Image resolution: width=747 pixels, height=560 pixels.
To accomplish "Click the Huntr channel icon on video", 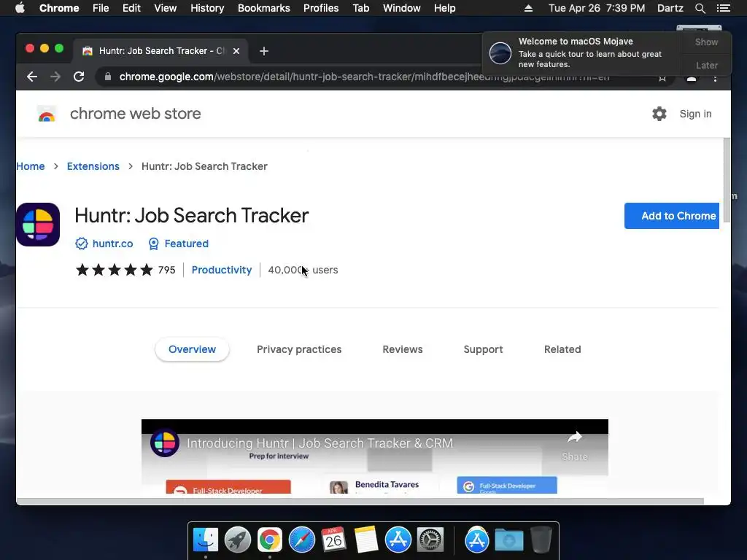I will [x=165, y=443].
